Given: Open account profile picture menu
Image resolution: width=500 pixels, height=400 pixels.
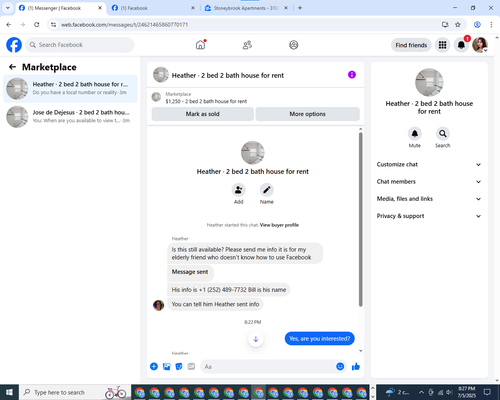Looking at the screenshot, I should 480,45.
